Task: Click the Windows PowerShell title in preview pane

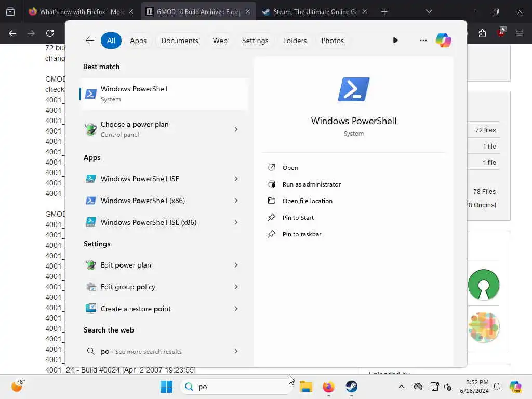Action: coord(353,121)
